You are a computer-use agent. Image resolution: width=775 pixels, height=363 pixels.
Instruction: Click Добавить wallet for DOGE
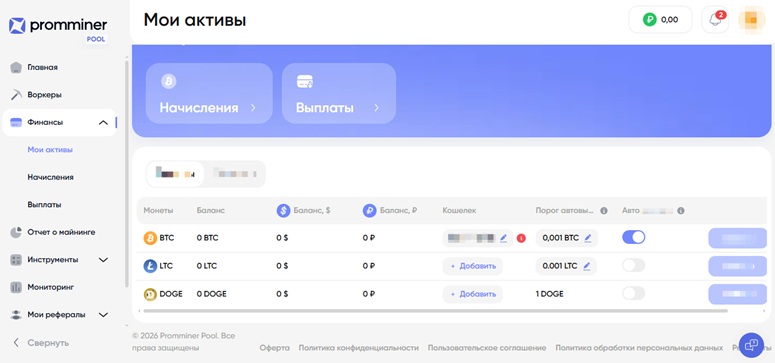click(x=473, y=294)
